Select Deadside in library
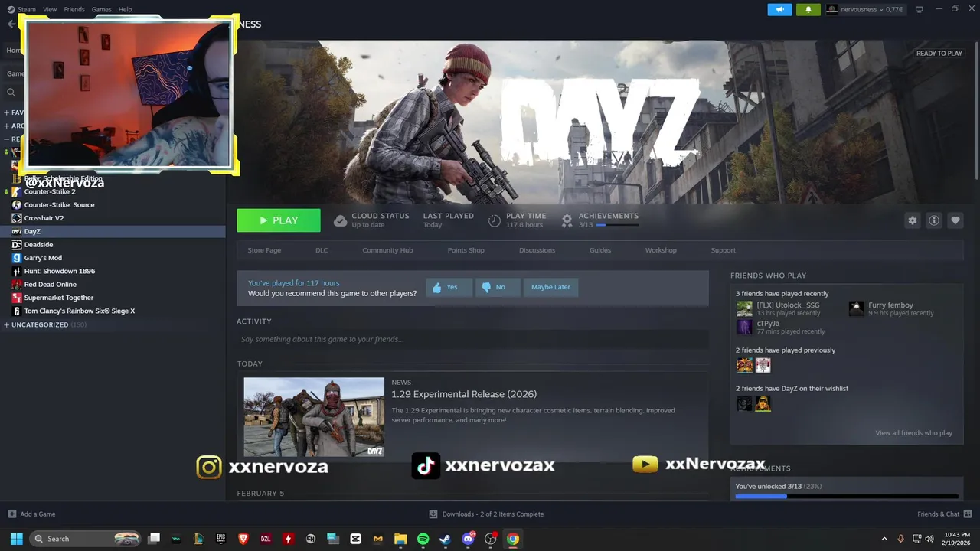The width and height of the screenshot is (980, 551). (x=38, y=245)
